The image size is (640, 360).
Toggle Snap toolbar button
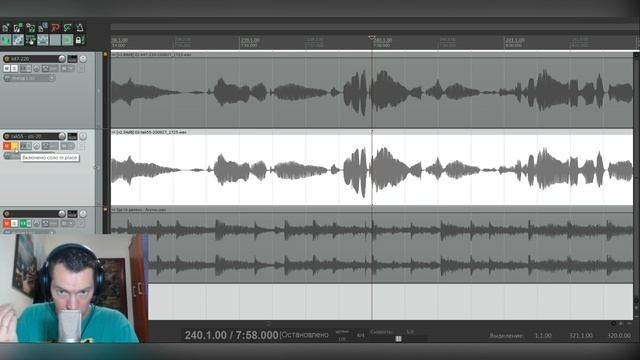point(68,40)
